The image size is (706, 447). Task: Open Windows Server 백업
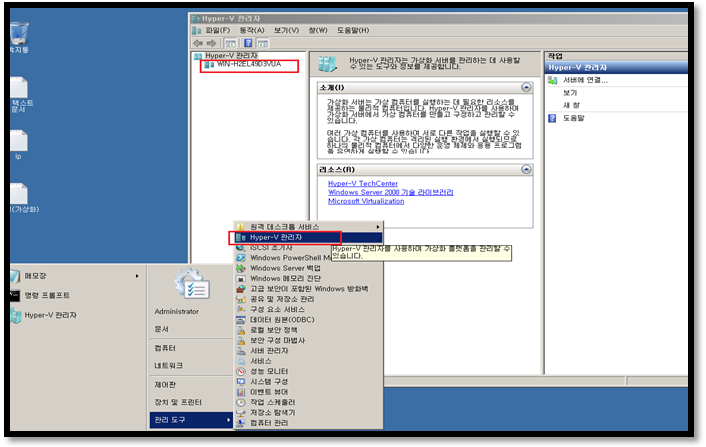click(308, 268)
